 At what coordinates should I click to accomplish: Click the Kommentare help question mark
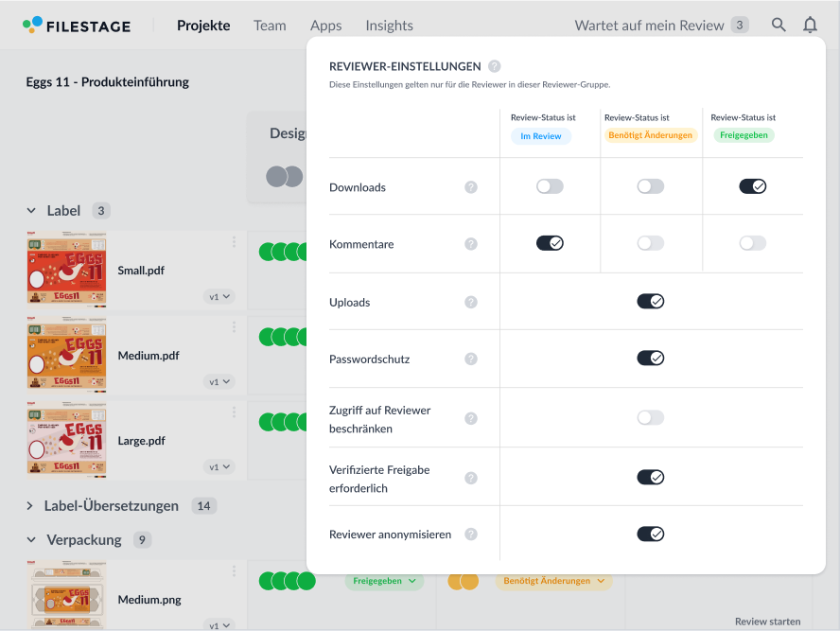coord(471,244)
